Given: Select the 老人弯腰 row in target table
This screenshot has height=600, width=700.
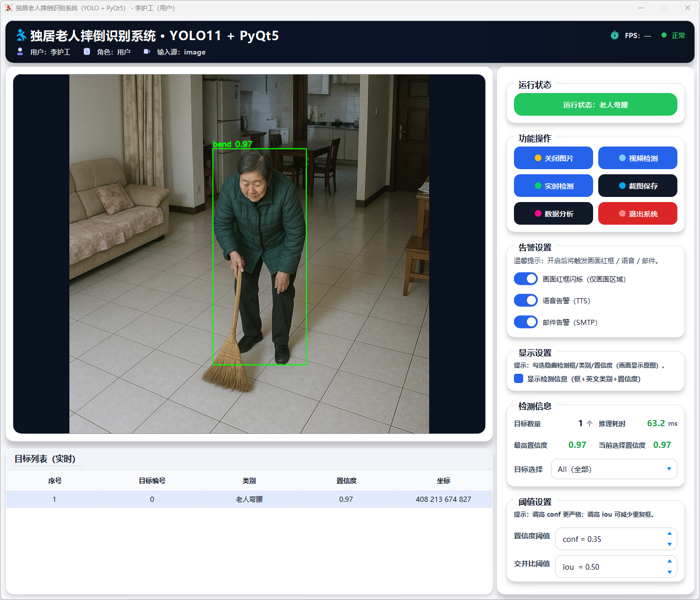Looking at the screenshot, I should [249, 499].
